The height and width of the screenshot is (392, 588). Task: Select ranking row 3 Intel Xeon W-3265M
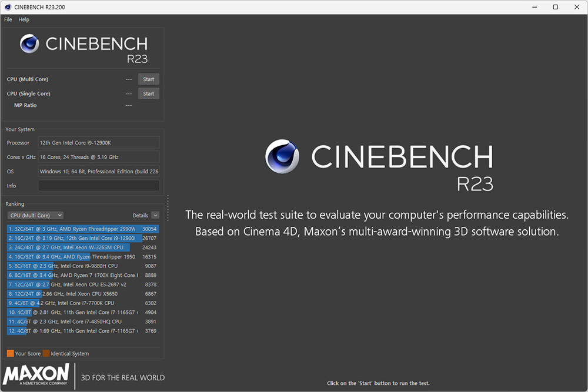coord(83,247)
